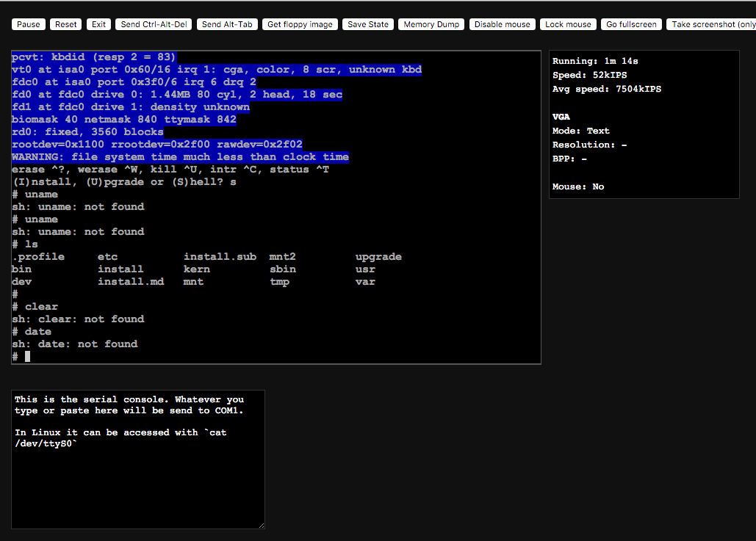Create a memory dump
This screenshot has width=756, height=541.
tap(431, 23)
